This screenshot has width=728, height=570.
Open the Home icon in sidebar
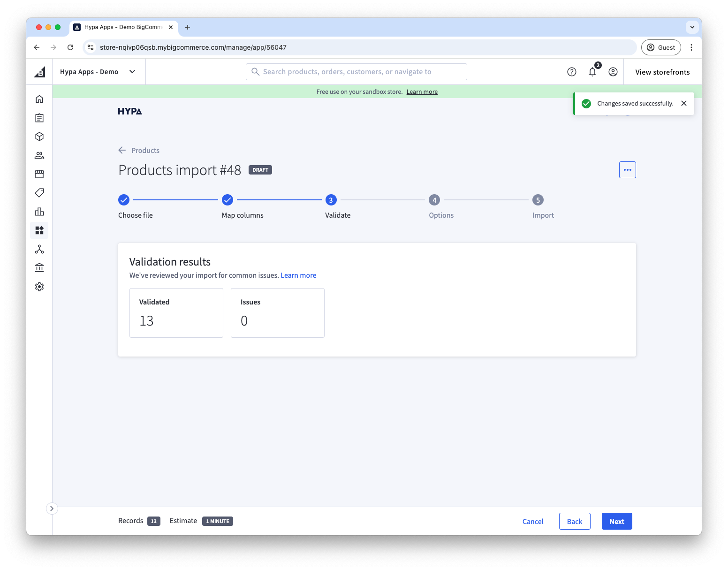pos(39,99)
